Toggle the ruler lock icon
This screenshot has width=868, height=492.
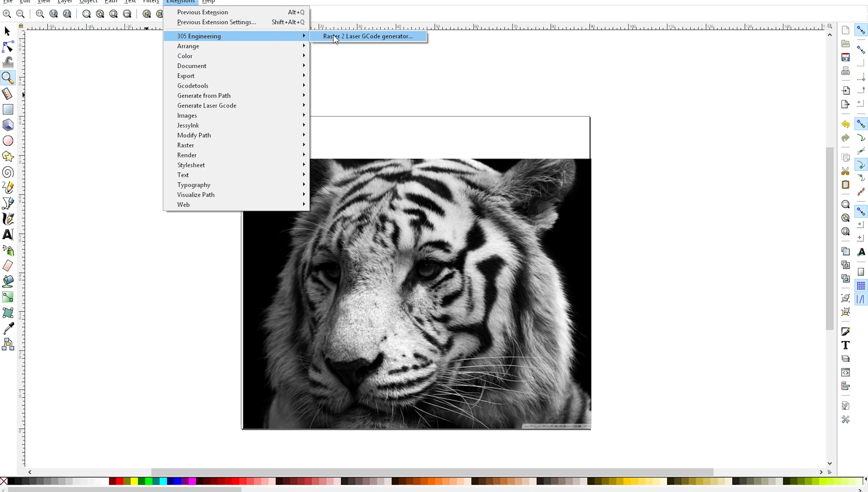[x=21, y=26]
